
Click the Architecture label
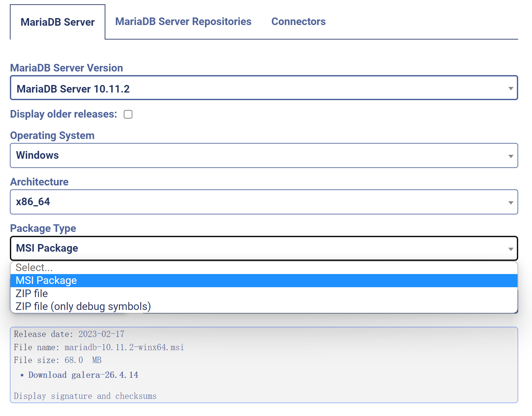pos(39,182)
